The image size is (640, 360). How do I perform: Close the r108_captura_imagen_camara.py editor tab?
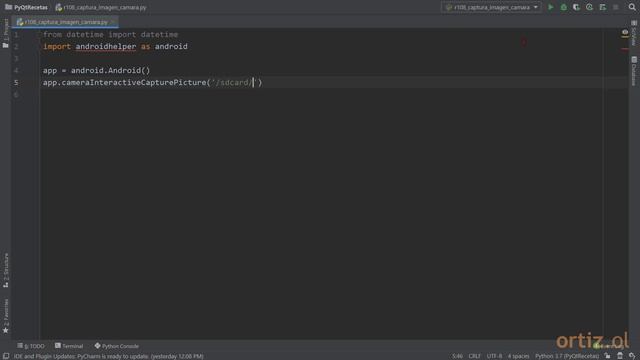[x=113, y=22]
